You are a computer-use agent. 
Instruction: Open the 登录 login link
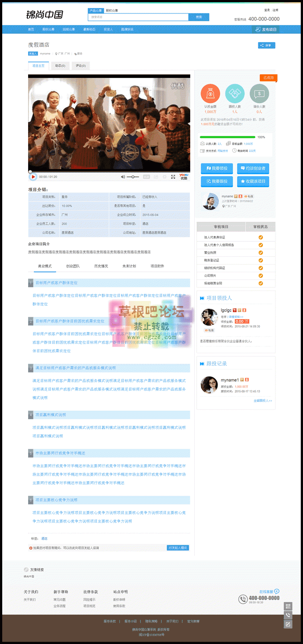tap(267, 10)
